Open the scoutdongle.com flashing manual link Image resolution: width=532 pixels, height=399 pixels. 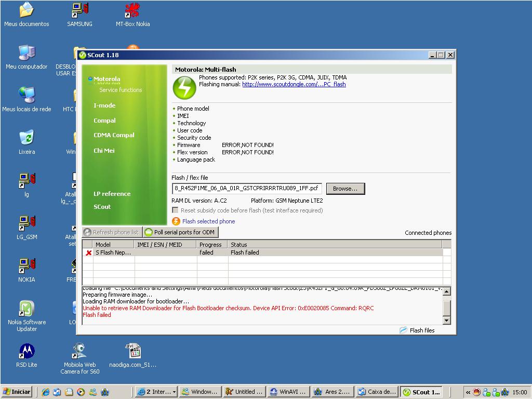[294, 84]
